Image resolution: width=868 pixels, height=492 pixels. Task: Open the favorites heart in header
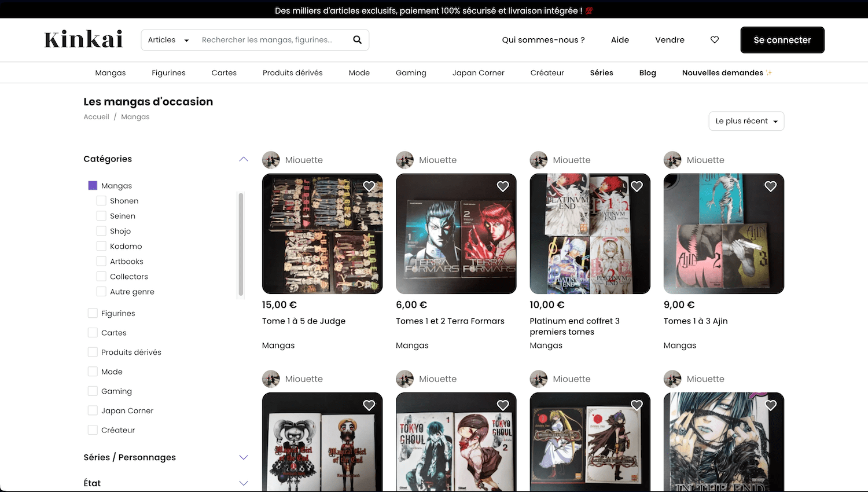point(715,40)
